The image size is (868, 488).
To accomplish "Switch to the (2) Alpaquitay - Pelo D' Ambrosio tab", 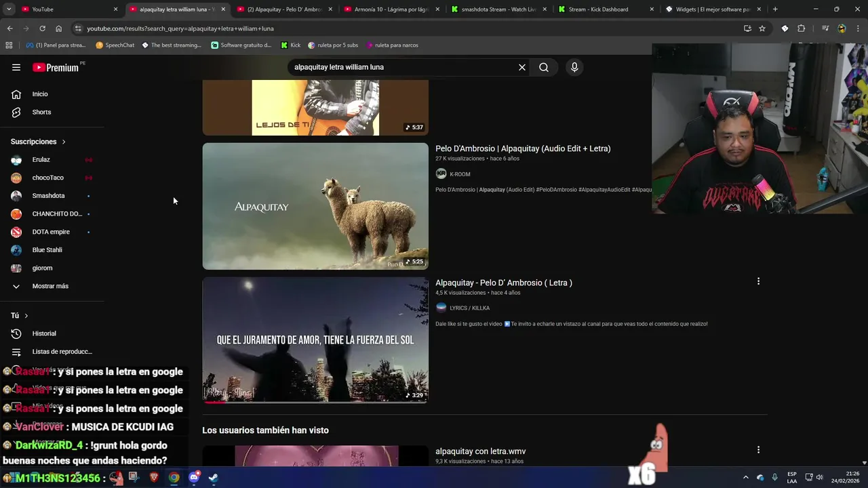I will point(285,9).
